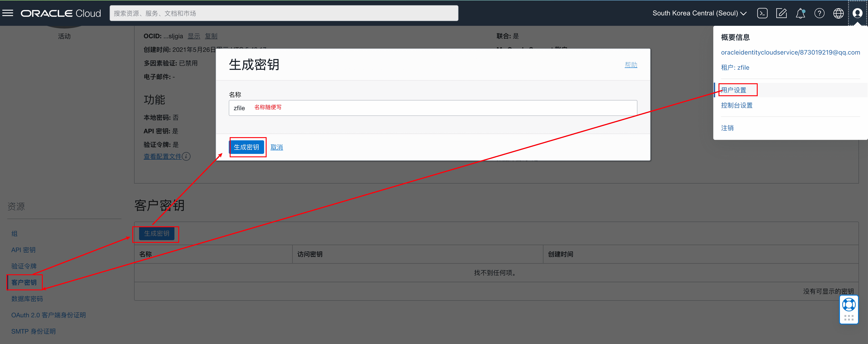Click the edit/feedback pencil icon
This screenshot has width=868, height=344.
(781, 13)
